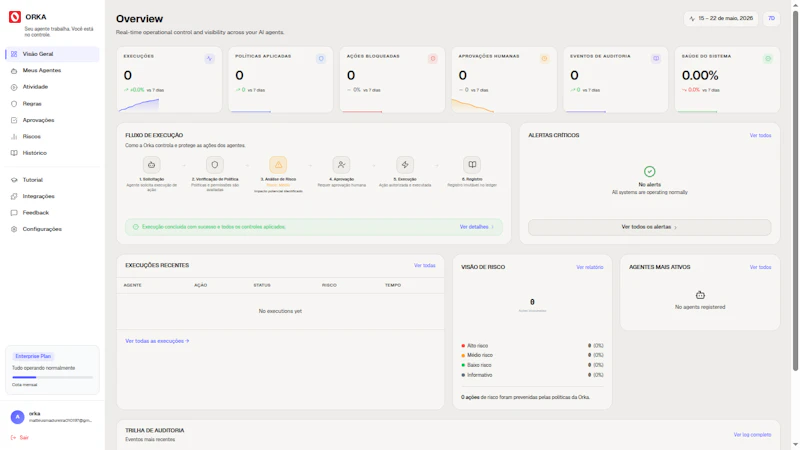The width and height of the screenshot is (800, 450).
Task: Open Aprovações section
Action: (52, 120)
